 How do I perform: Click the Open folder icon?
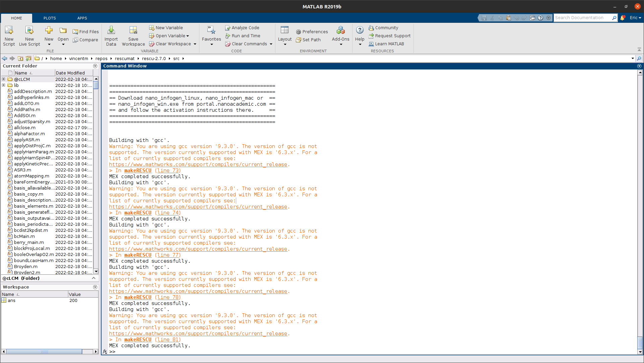coord(63,31)
